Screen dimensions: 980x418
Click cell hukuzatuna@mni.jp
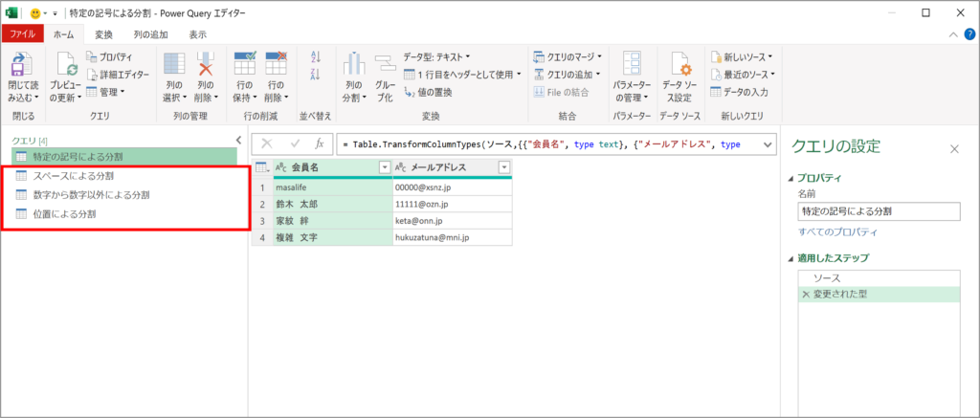click(x=453, y=237)
